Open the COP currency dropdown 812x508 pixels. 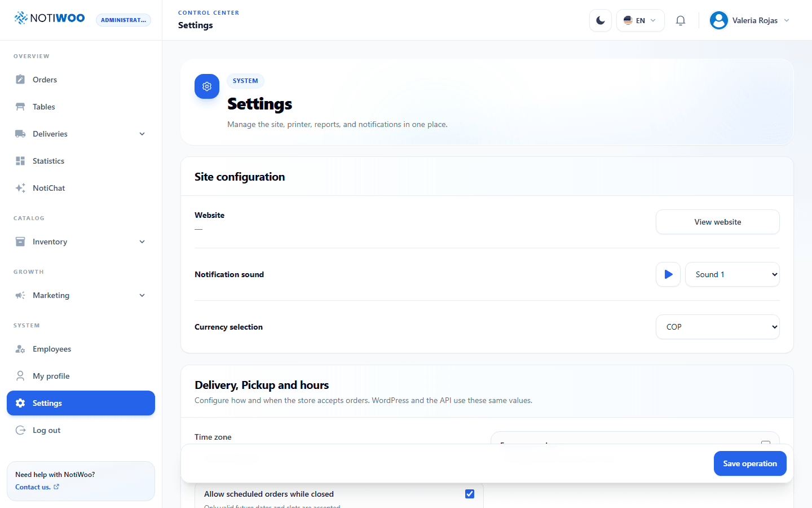[x=718, y=327]
